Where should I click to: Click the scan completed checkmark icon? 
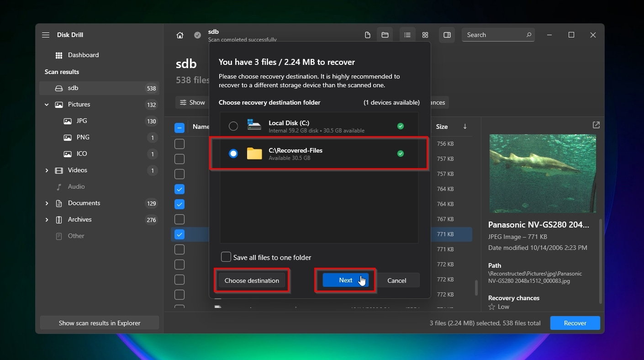(x=197, y=35)
